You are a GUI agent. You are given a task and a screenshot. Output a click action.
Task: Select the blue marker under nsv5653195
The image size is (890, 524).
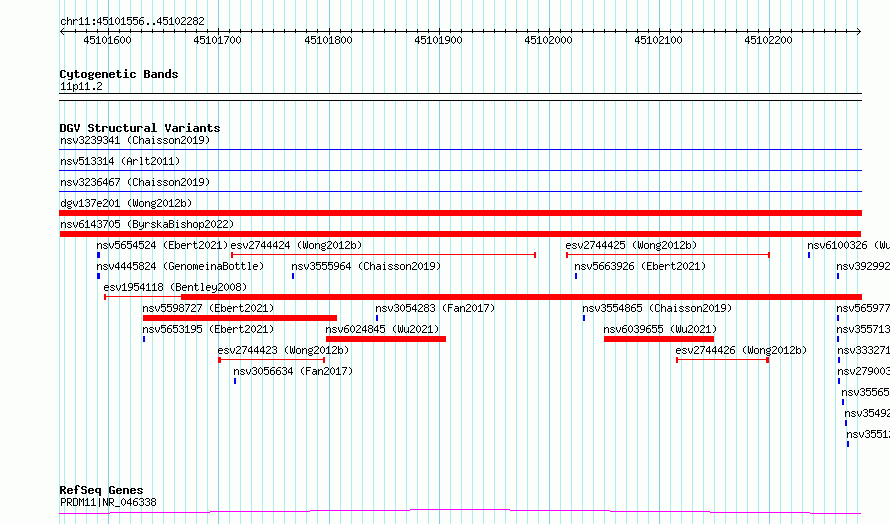coord(144,339)
